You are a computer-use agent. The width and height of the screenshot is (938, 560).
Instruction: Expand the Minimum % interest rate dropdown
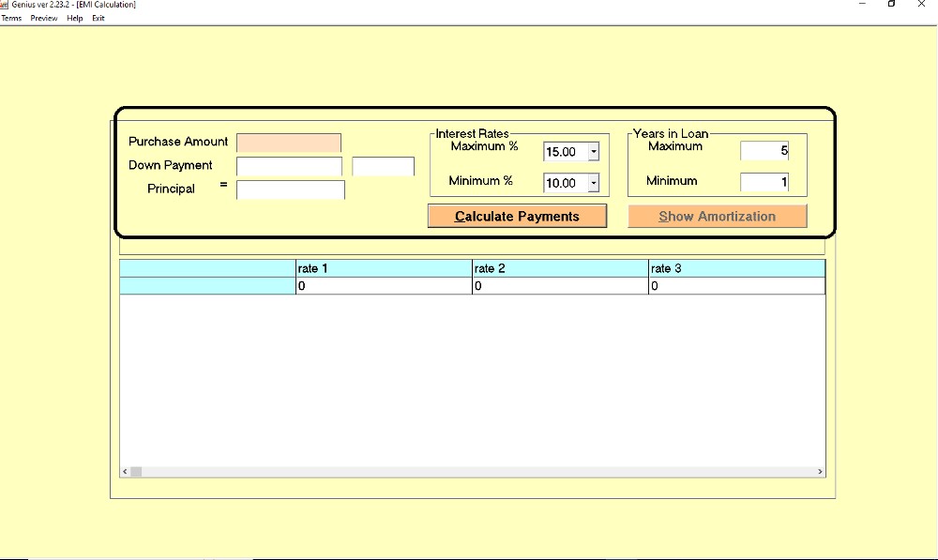point(593,183)
